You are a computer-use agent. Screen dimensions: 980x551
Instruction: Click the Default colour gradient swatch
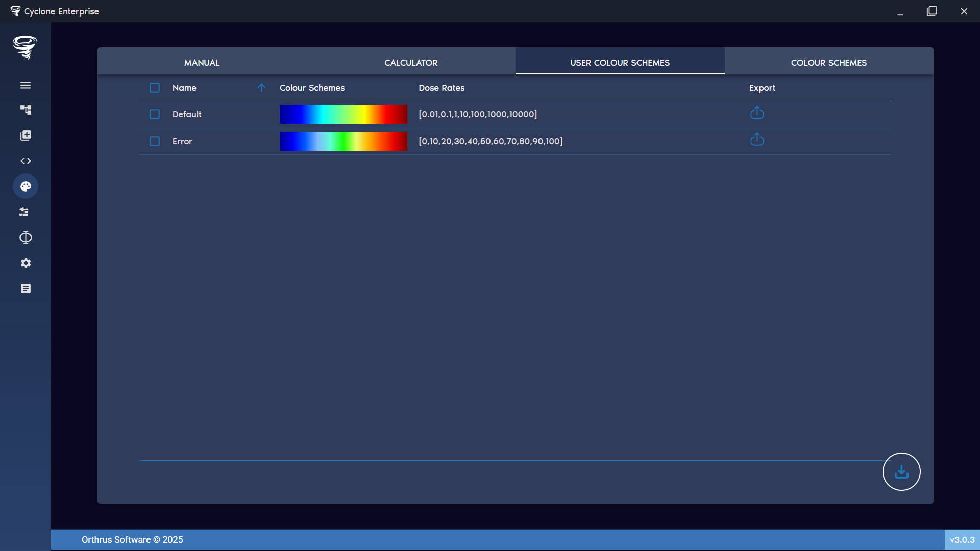[343, 114]
